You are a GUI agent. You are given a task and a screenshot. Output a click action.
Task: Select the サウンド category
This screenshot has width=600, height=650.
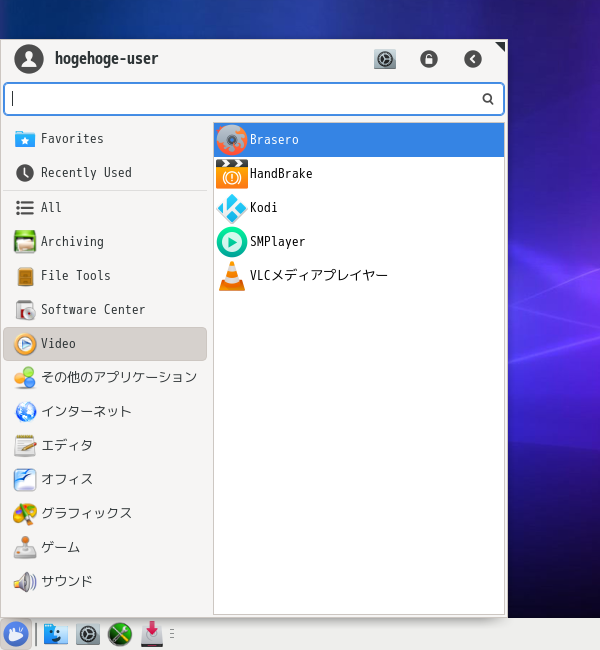pos(105,582)
